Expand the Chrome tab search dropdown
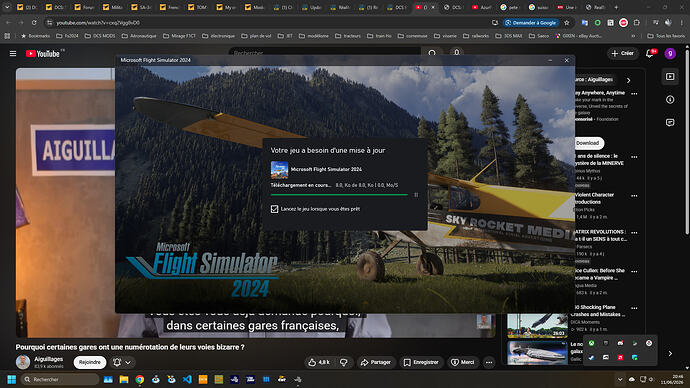The width and height of the screenshot is (690, 388). pos(7,7)
